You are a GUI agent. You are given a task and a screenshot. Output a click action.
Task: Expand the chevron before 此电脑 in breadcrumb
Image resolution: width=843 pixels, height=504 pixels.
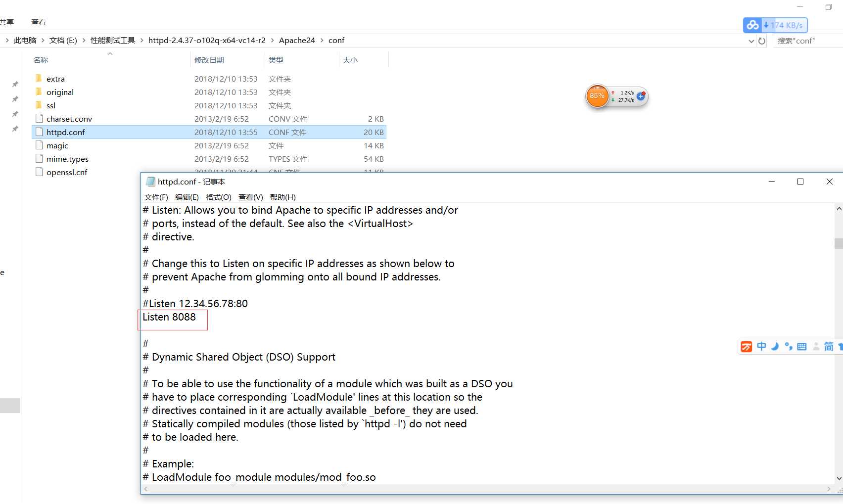7,40
